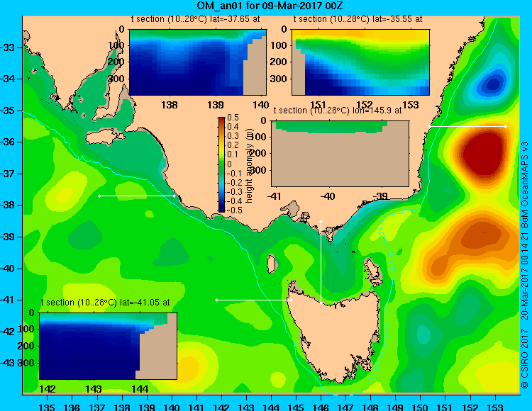Click the dark red eddy near longitude 152.5
532x411 pixels.
point(484,154)
